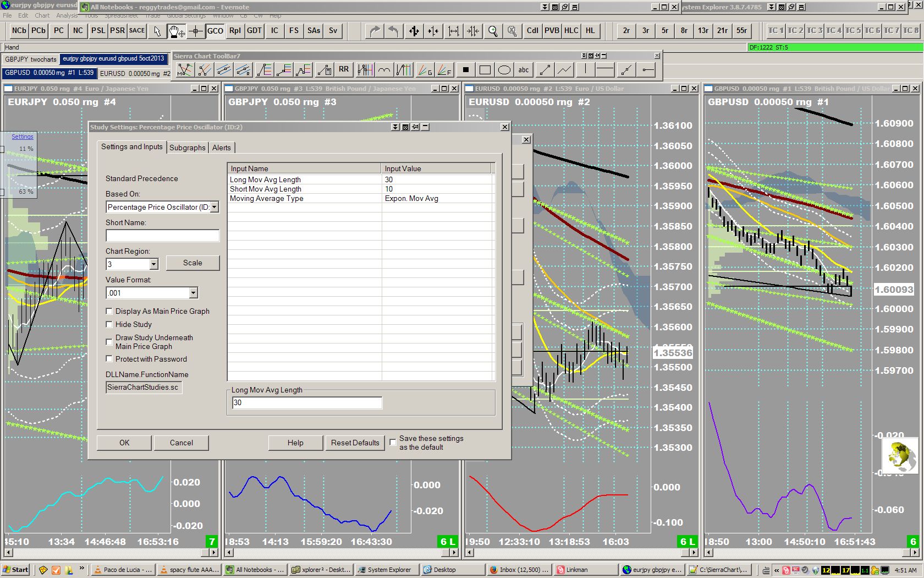Click the Scale button
This screenshot has height=578, width=924.
click(193, 263)
